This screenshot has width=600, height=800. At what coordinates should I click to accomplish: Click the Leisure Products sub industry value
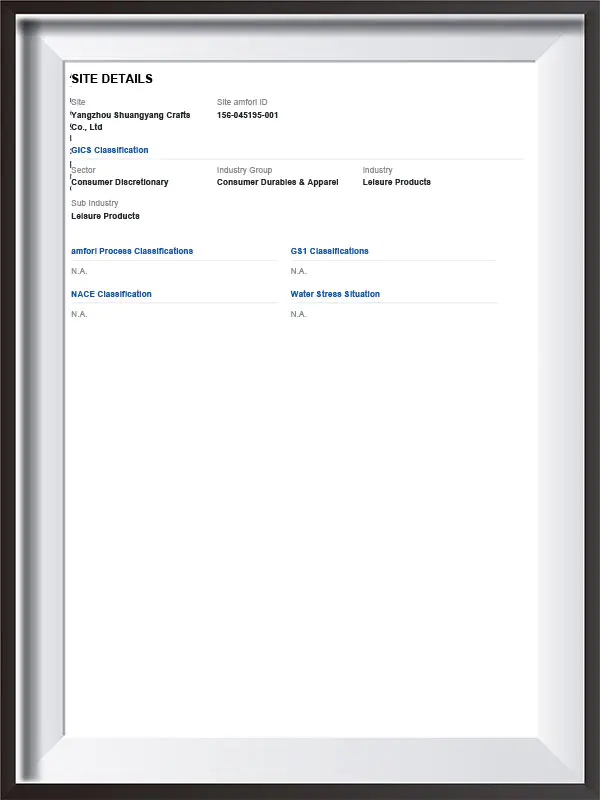tap(105, 216)
